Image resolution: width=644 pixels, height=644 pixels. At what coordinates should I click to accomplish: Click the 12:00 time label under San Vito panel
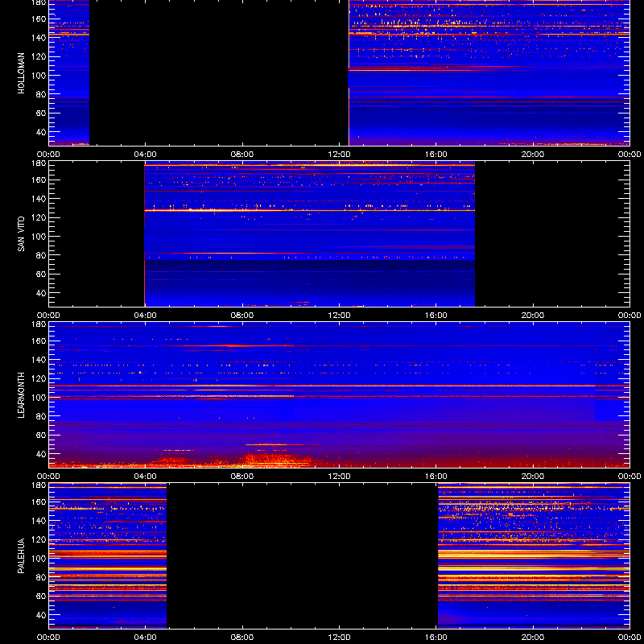point(339,316)
